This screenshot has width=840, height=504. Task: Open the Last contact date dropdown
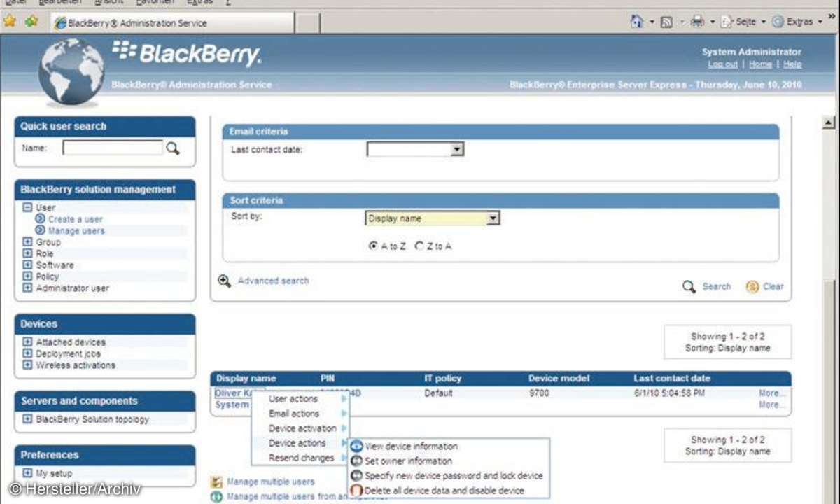[x=457, y=149]
